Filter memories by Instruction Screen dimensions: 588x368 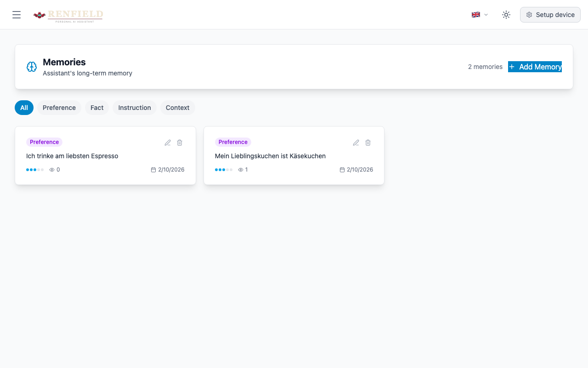[x=135, y=108]
